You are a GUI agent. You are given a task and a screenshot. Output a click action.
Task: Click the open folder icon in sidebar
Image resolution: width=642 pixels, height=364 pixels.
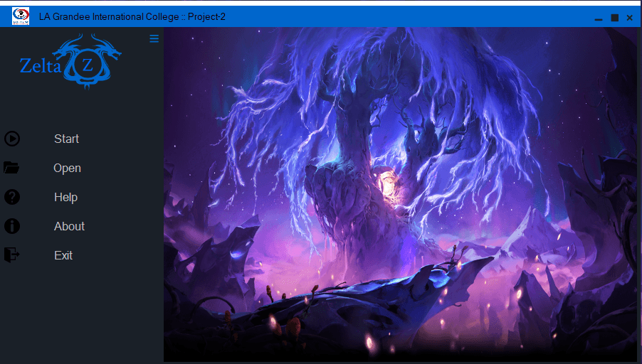point(11,168)
